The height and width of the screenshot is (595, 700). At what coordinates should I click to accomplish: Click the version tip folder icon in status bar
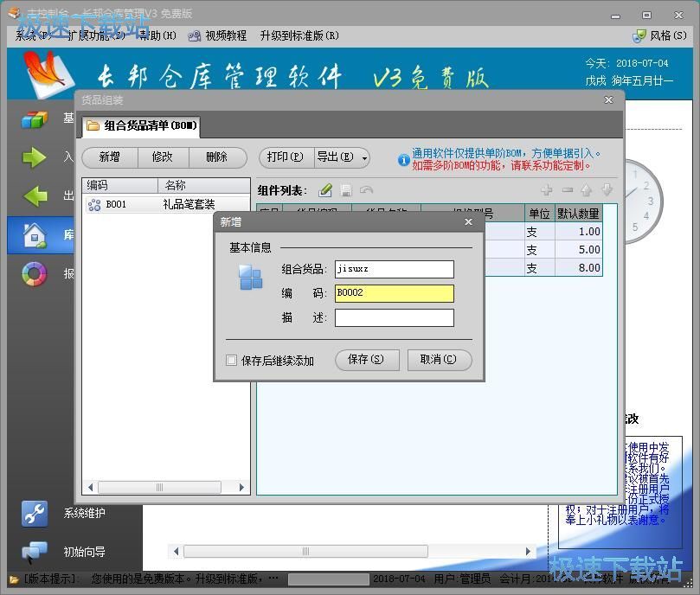pos(14,579)
